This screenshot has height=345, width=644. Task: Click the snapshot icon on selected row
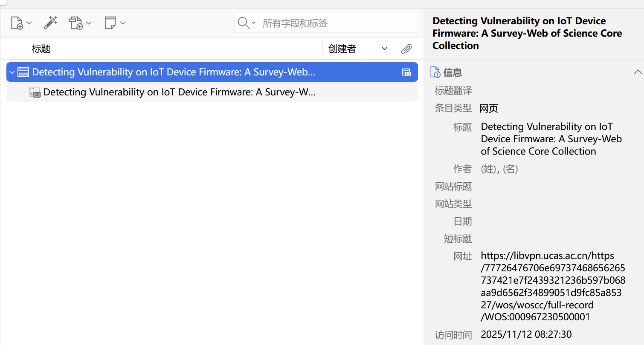[x=406, y=72]
